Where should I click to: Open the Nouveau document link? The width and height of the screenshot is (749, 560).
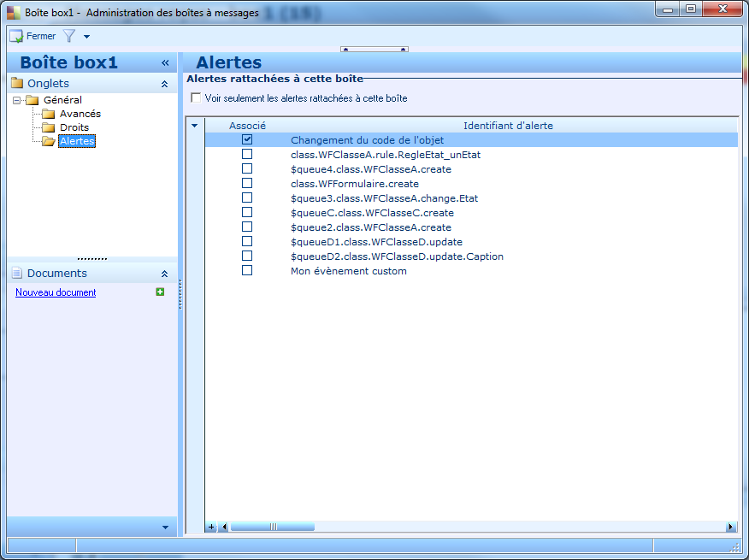(x=56, y=292)
